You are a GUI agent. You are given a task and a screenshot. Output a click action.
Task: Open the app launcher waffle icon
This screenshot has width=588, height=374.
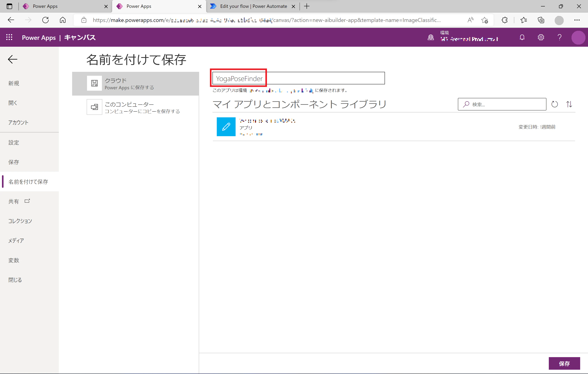9,37
